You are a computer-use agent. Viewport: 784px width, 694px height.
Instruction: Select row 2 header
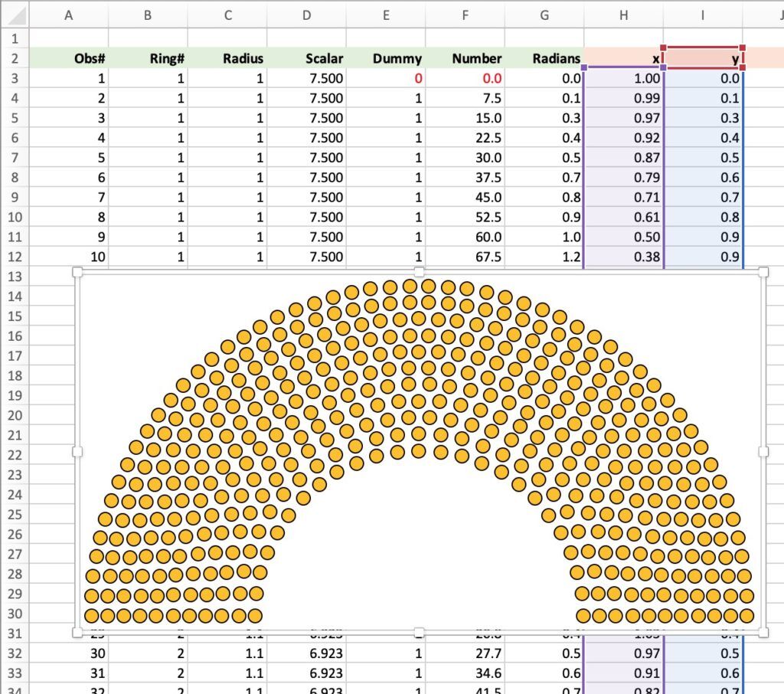point(15,58)
